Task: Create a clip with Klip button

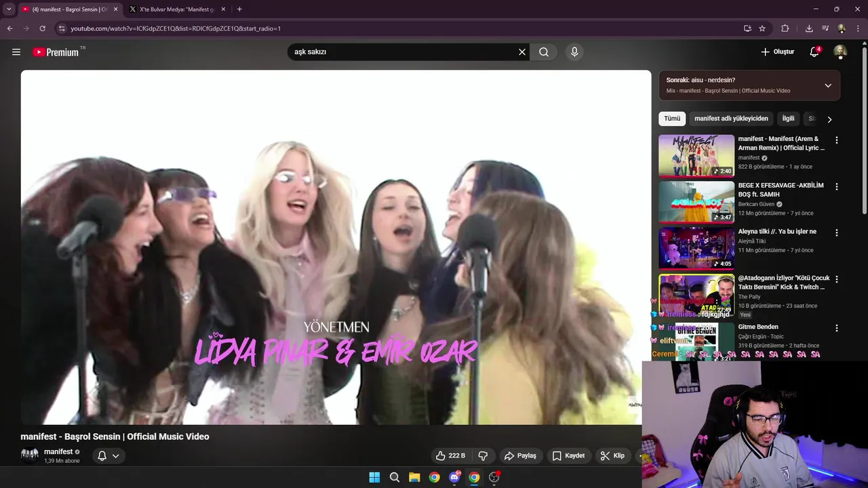Action: [x=612, y=456]
